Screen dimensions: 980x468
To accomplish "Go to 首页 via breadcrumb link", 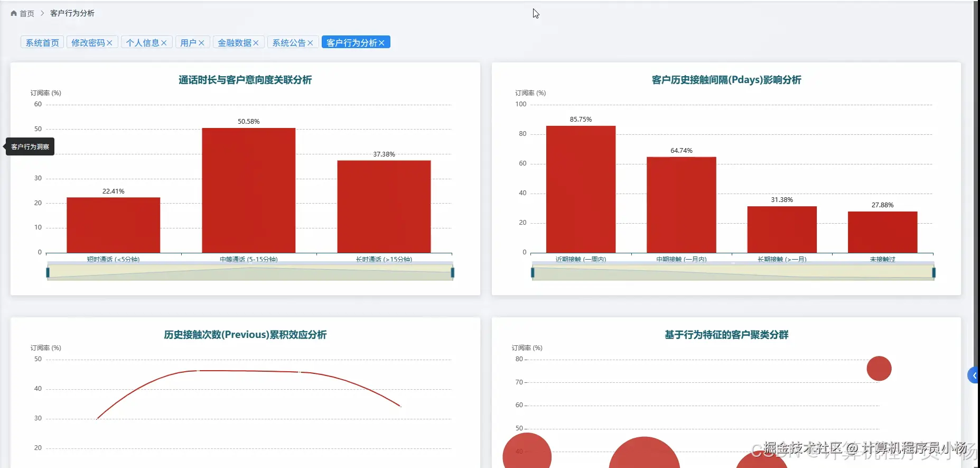I will pos(27,13).
